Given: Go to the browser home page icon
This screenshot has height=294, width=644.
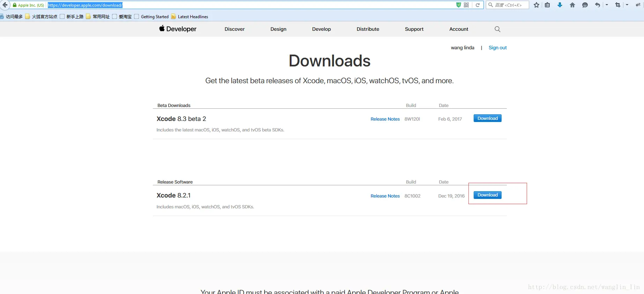Looking at the screenshot, I should [572, 5].
